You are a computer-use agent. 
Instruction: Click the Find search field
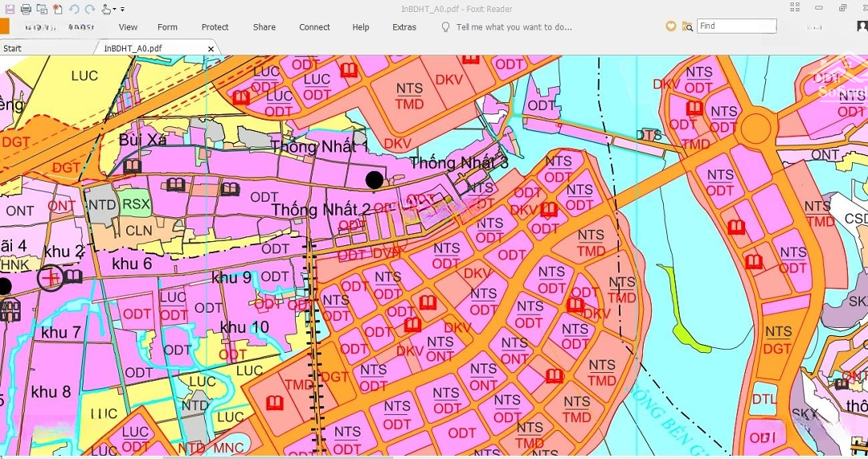[x=735, y=27]
